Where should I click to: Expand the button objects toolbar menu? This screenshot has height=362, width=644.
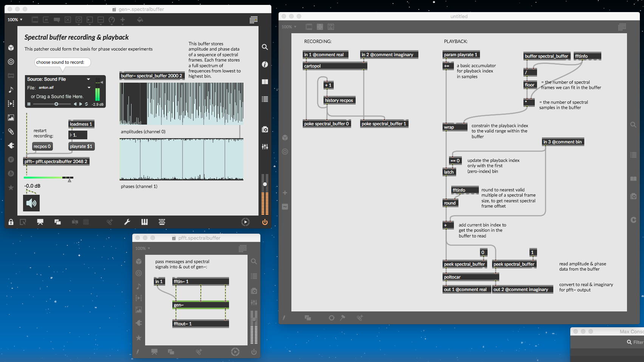(79, 20)
